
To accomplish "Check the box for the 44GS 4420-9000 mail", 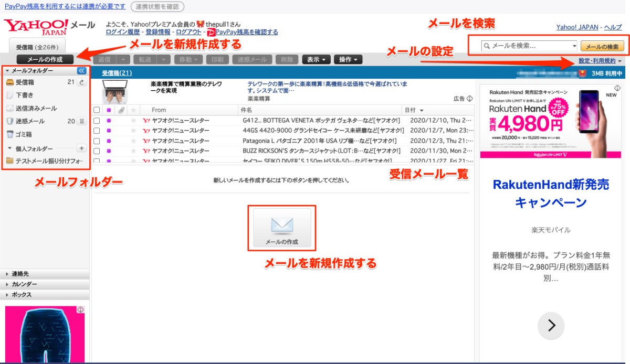I will (x=97, y=131).
